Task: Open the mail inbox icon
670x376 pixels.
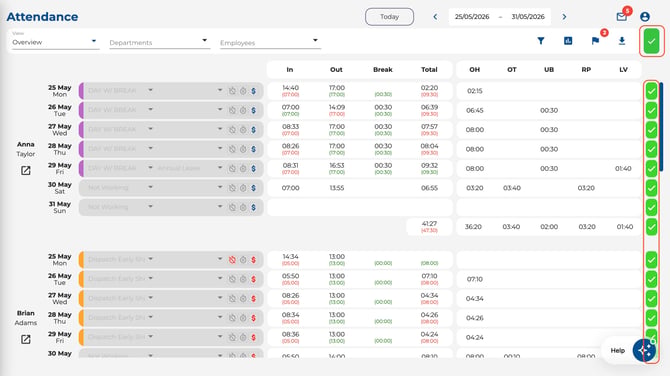Action: pos(622,17)
